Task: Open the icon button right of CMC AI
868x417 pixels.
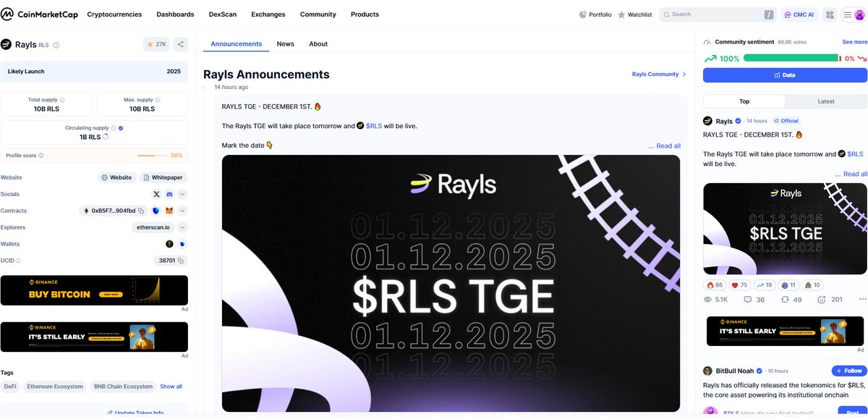Action: [x=829, y=14]
